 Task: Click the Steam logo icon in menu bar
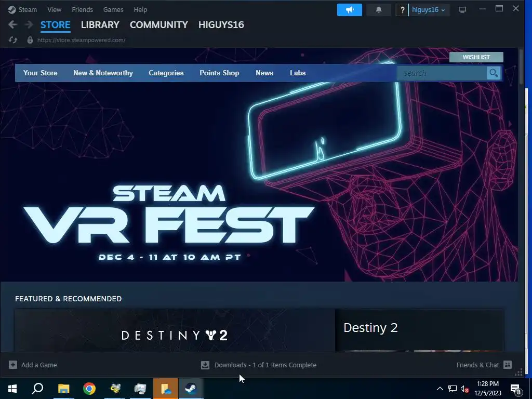(x=12, y=10)
